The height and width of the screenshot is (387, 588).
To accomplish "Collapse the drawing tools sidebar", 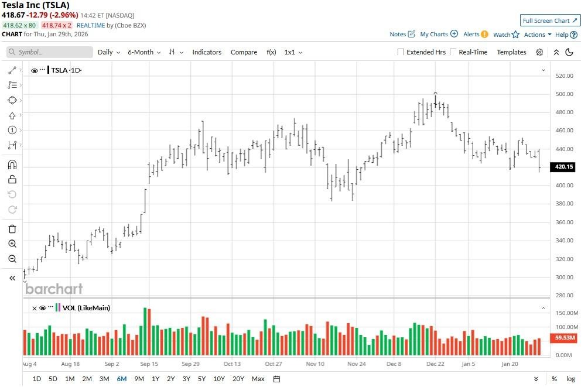I will click(12, 278).
